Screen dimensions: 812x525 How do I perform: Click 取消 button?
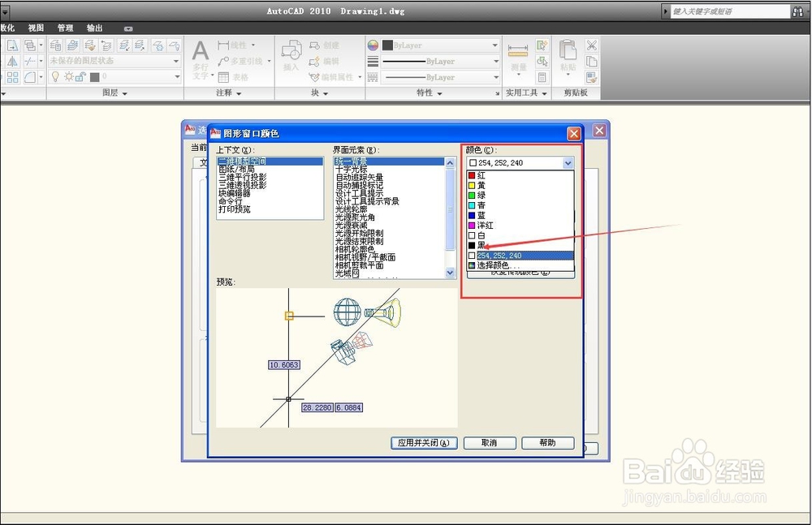[490, 443]
